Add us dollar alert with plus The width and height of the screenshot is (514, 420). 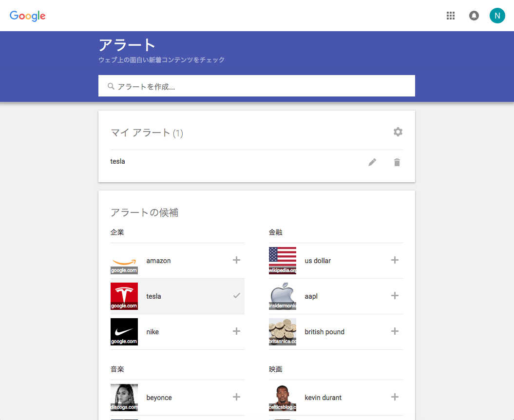coord(395,260)
